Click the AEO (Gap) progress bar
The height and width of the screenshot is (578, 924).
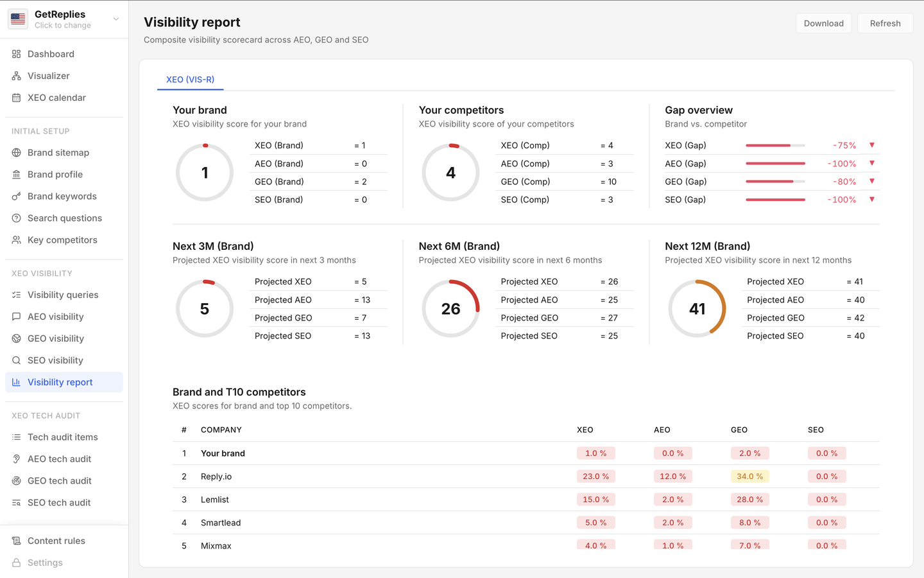[x=775, y=164]
